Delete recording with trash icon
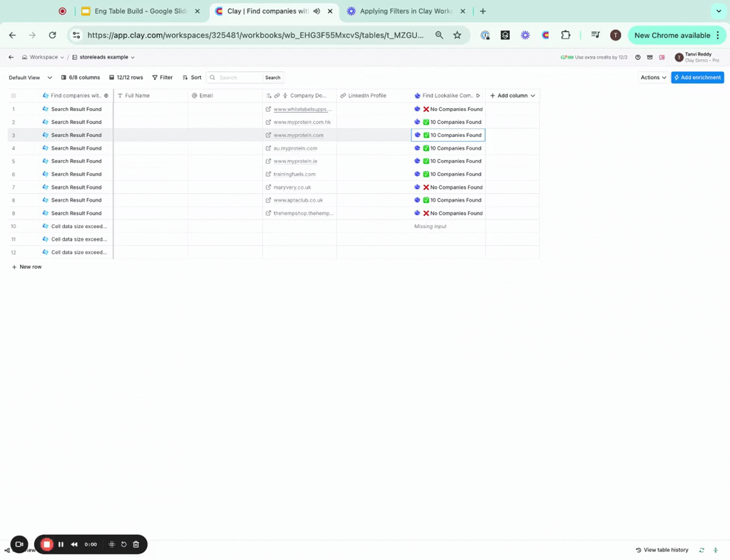 tap(136, 544)
